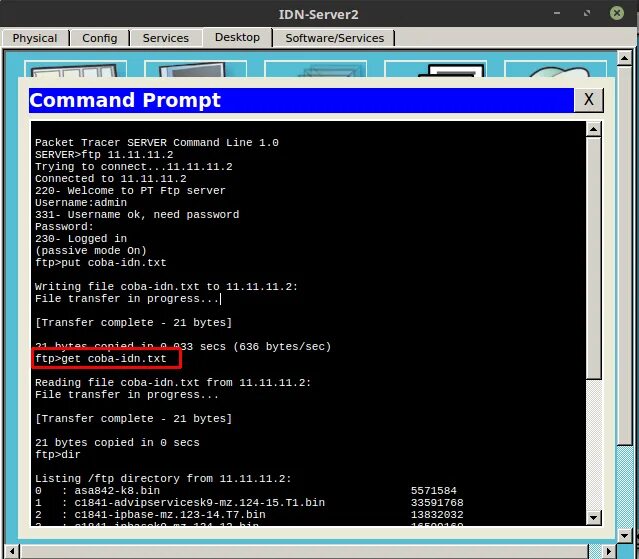Click the file size 5571584
The width and height of the screenshot is (639, 559).
(x=434, y=491)
